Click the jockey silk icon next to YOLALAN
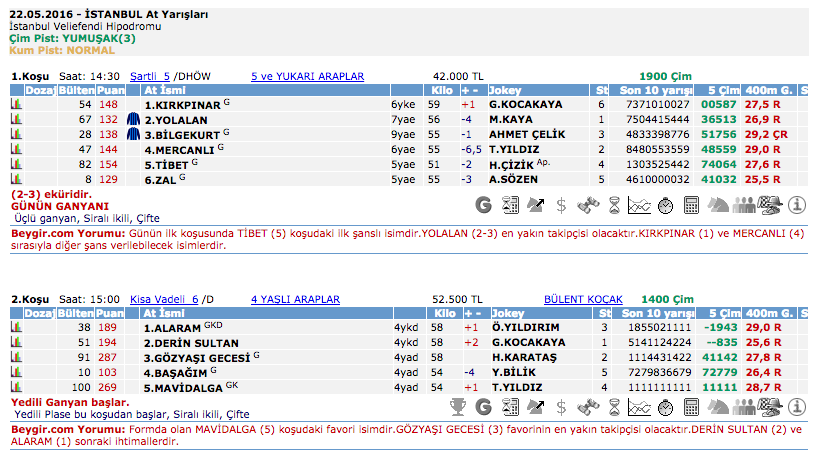 point(133,119)
